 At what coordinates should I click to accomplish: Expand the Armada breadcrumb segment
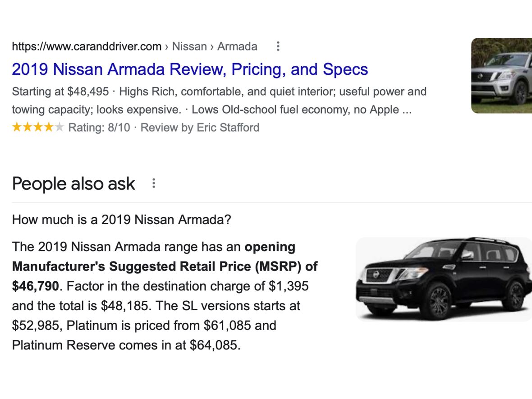[237, 46]
